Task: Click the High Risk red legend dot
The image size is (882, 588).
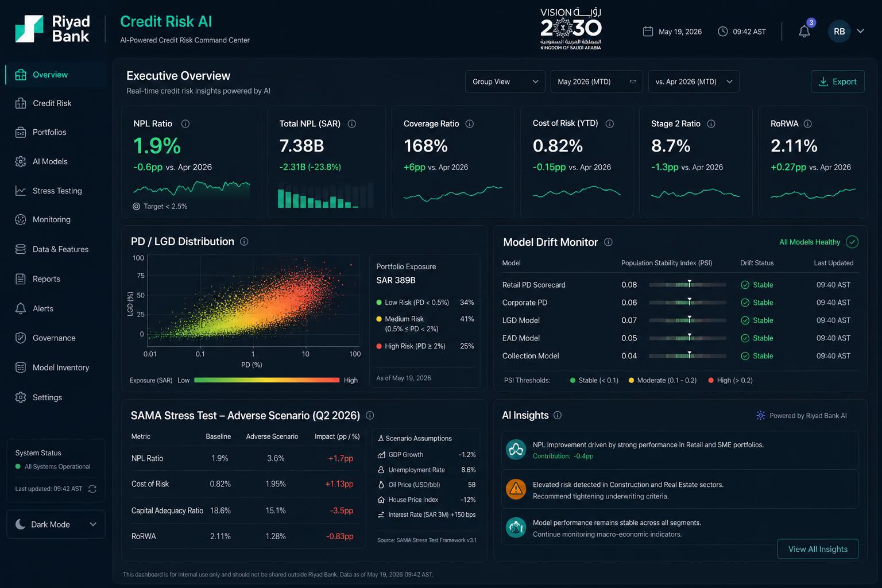Action: (379, 346)
